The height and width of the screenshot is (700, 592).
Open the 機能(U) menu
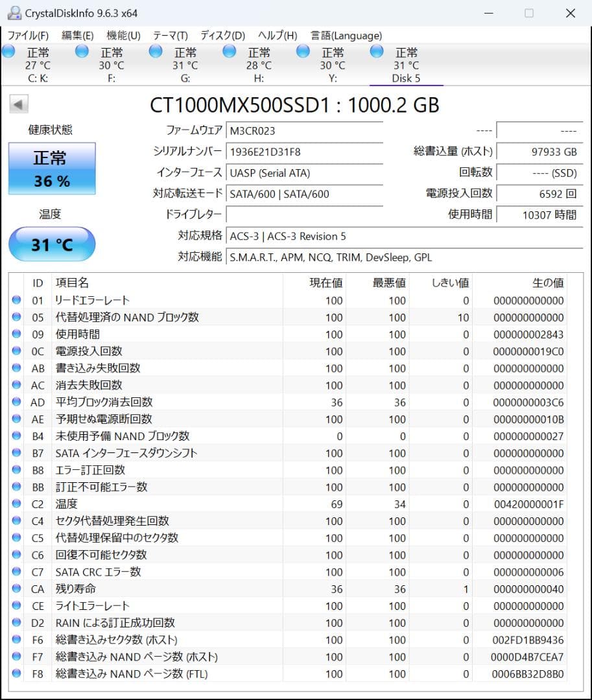124,35
